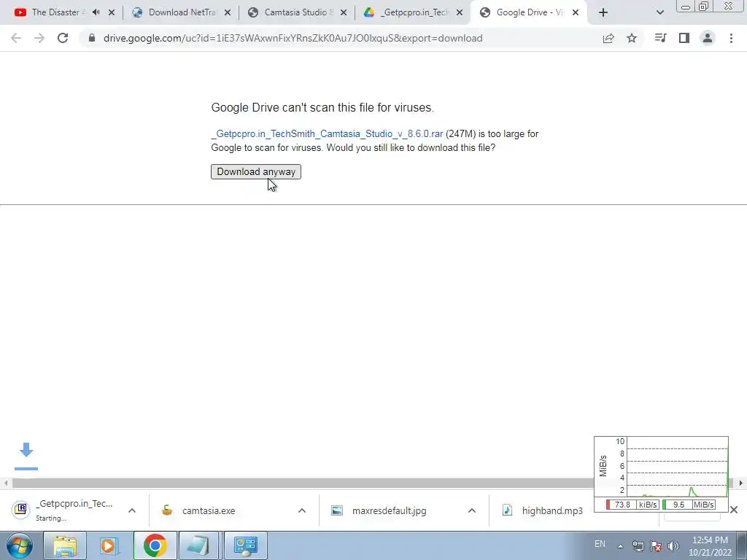This screenshot has height=560, width=747.
Task: Open the media controls icon
Action: (660, 38)
